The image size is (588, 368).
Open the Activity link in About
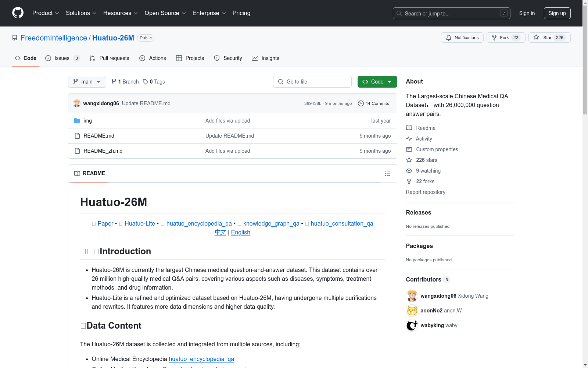click(419, 139)
